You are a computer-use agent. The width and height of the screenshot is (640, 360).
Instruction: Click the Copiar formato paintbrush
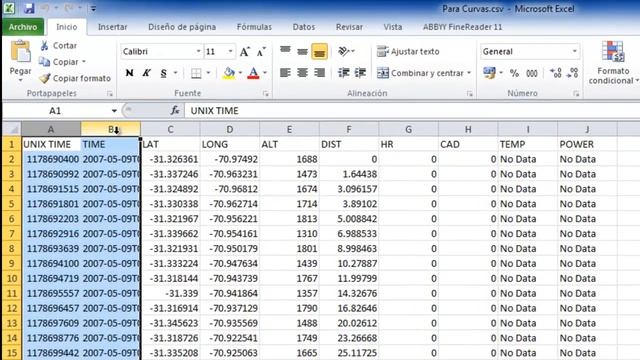click(x=75, y=78)
